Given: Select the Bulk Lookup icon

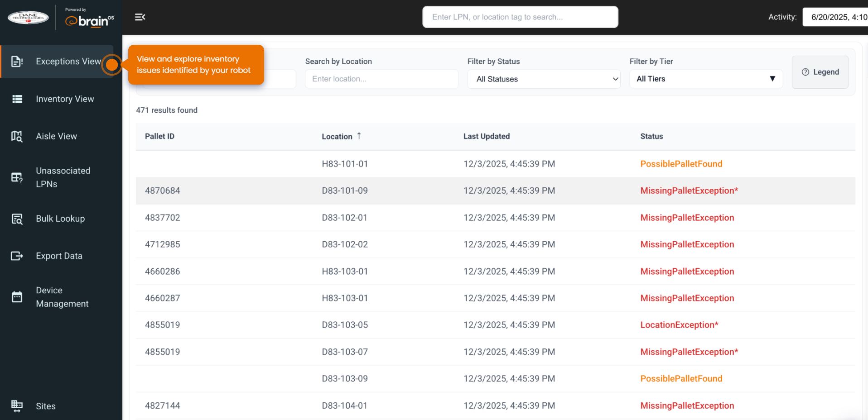Looking at the screenshot, I should [x=17, y=219].
